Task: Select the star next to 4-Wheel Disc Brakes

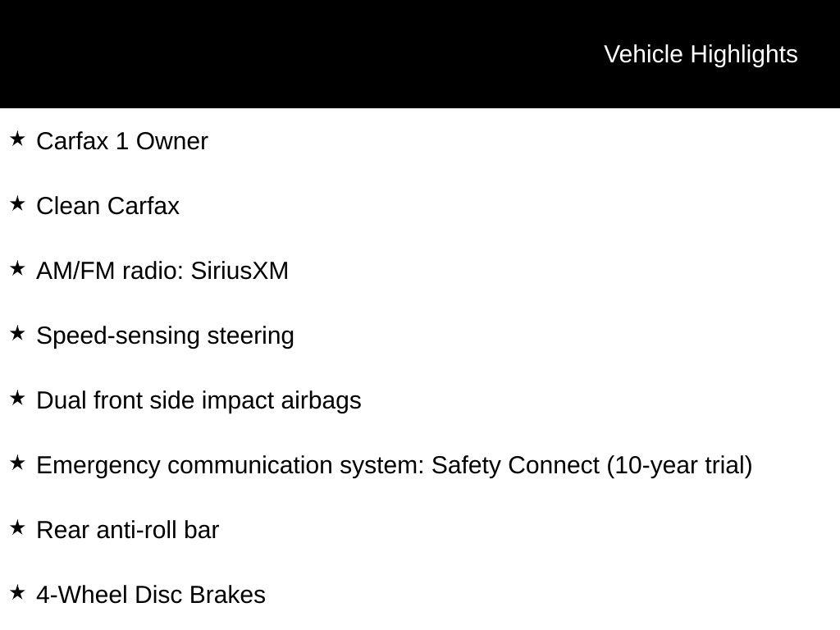Action: tap(18, 593)
